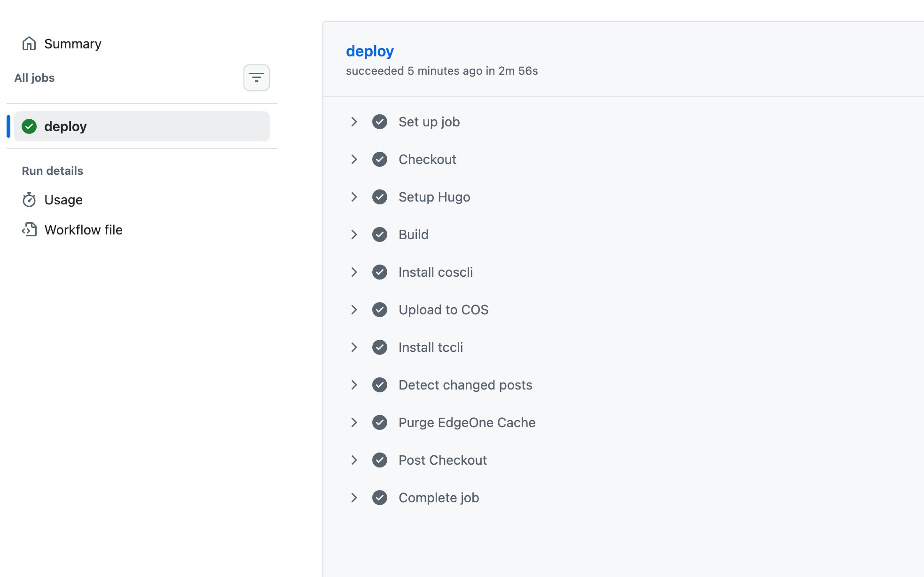The height and width of the screenshot is (577, 924).
Task: Open the job filter icon
Action: pyautogui.click(x=256, y=78)
